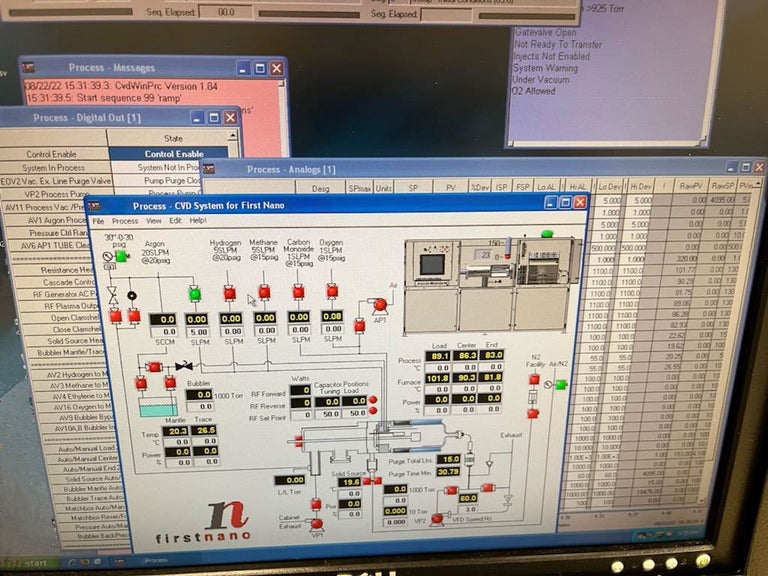This screenshot has height=576, width=768.
Task: Click the AP1 air pump icon
Action: [x=380, y=306]
